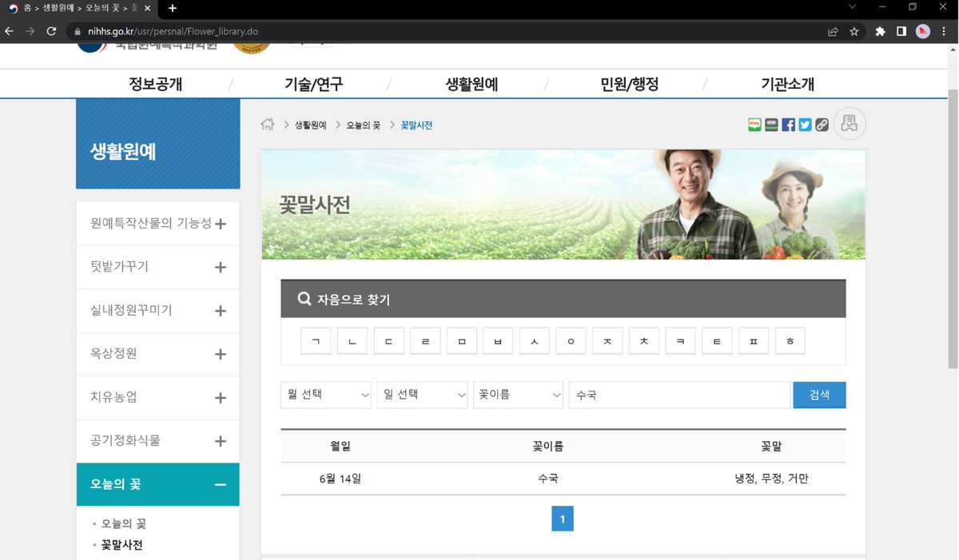
Task: Click the blue 검색 search button
Action: coord(819,395)
